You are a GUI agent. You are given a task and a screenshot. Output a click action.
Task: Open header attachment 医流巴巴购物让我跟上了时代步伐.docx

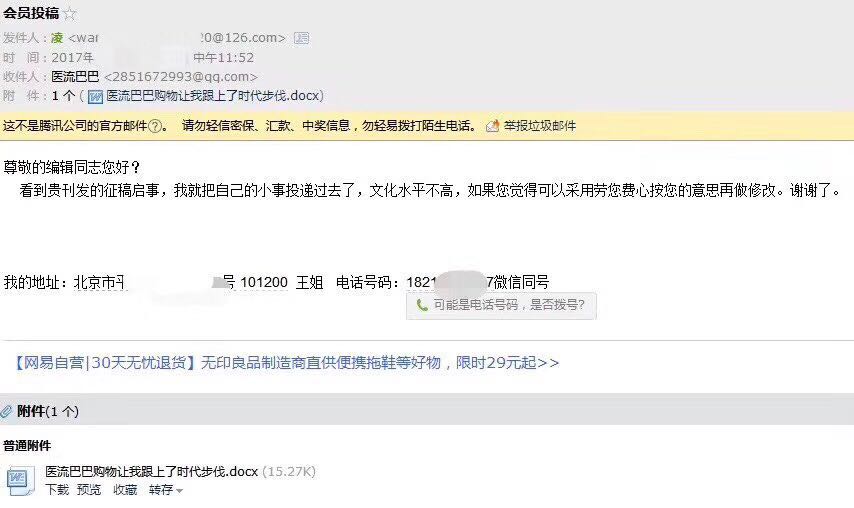212,96
